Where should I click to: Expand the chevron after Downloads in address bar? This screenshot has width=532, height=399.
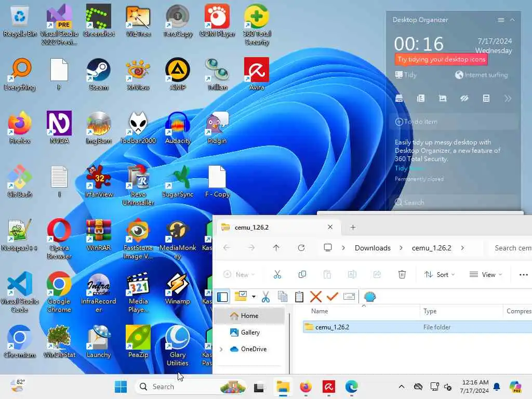click(401, 248)
